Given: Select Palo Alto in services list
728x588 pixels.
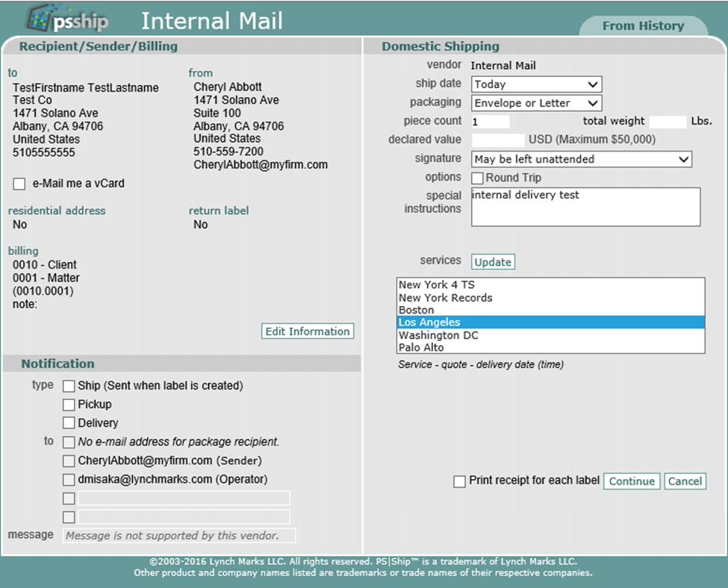Looking at the screenshot, I should coord(550,347).
